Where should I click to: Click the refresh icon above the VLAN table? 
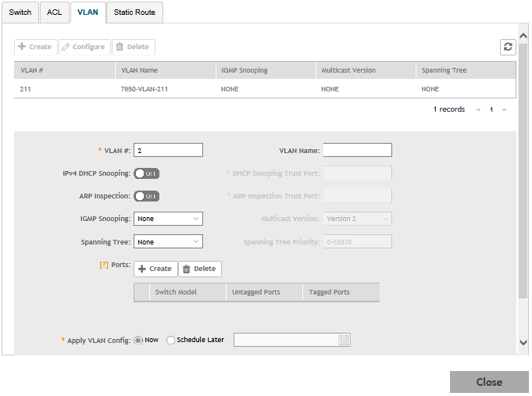click(x=508, y=47)
